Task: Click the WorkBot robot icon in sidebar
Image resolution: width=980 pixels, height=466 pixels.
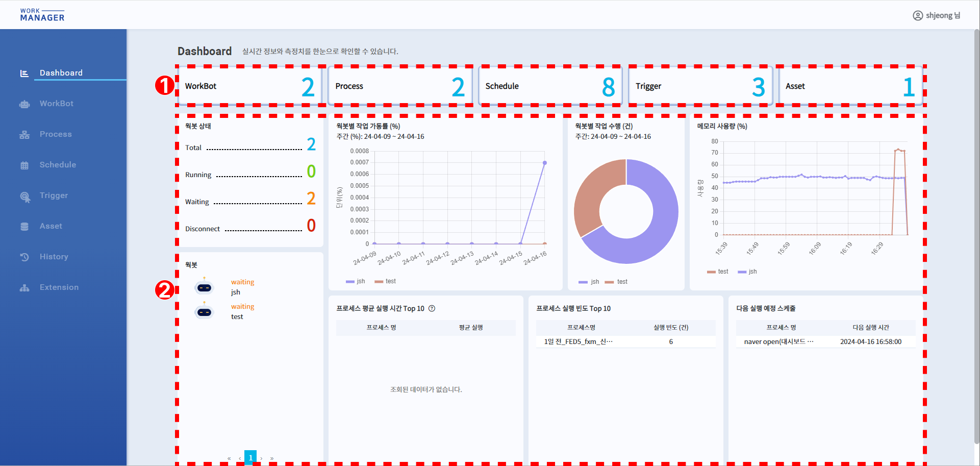Action: (24, 104)
